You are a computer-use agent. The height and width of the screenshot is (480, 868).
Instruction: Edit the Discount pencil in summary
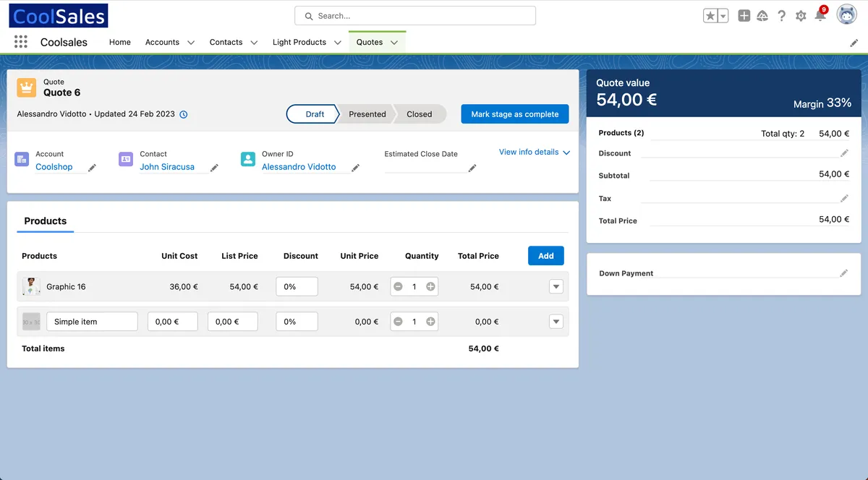coord(844,153)
